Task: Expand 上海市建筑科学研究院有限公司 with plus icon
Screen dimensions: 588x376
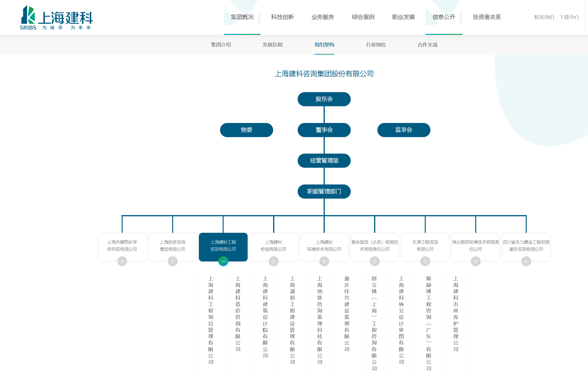Action: [122, 262]
